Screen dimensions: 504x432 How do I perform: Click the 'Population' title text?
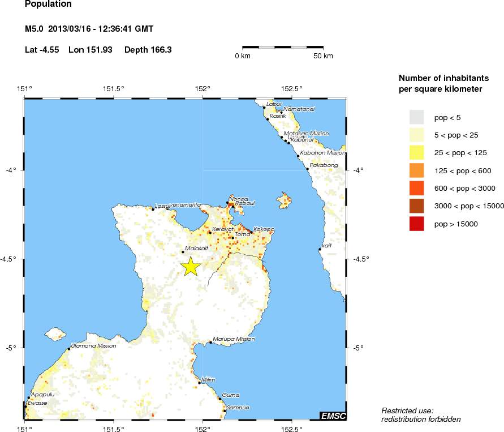tap(48, 4)
